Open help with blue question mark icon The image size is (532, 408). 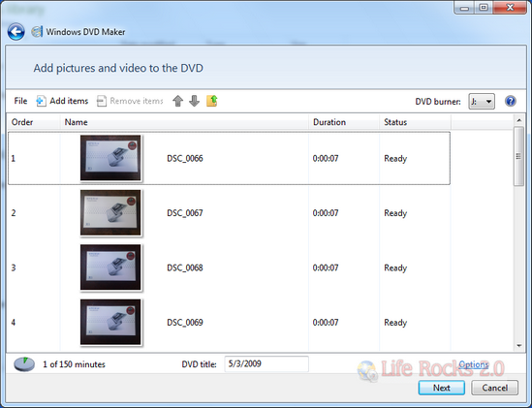pos(511,101)
